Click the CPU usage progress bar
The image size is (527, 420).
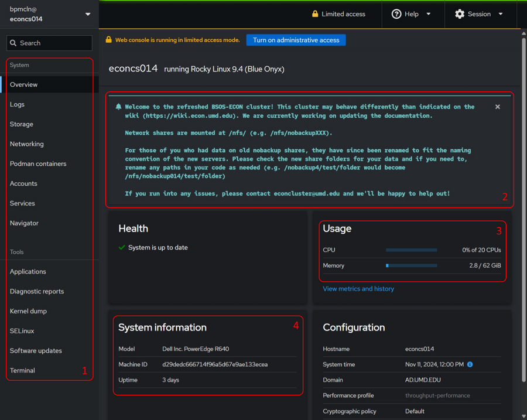click(412, 250)
